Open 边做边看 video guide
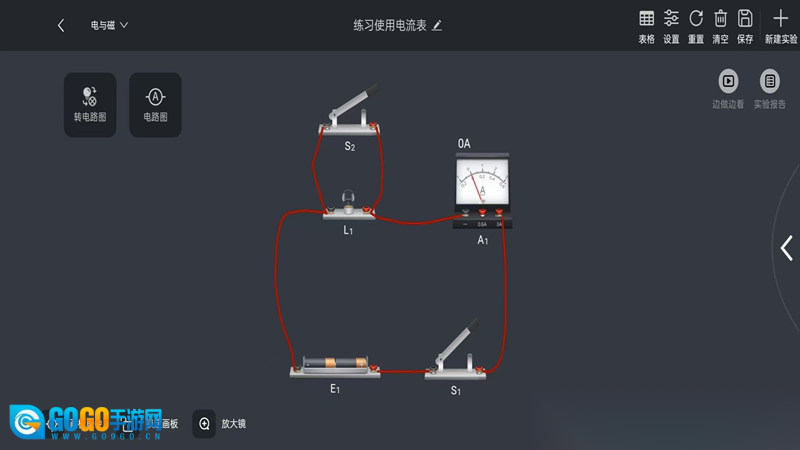The width and height of the screenshot is (800, 450). click(728, 89)
